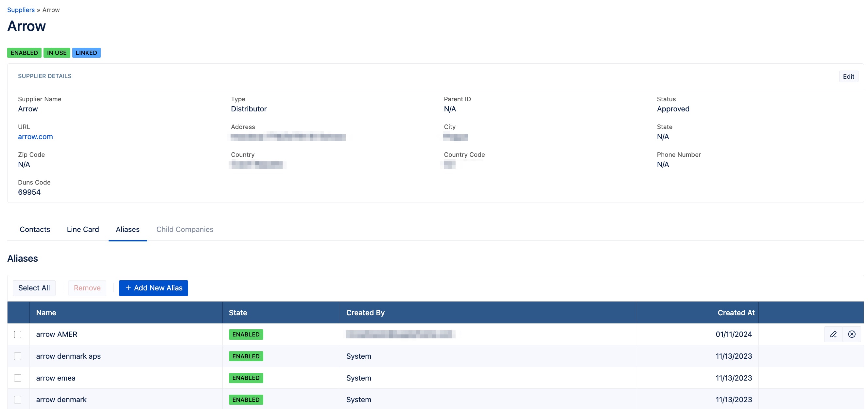The height and width of the screenshot is (409, 868).
Task: Tick the checkbox for arrow denmark aps
Action: pos(18,356)
